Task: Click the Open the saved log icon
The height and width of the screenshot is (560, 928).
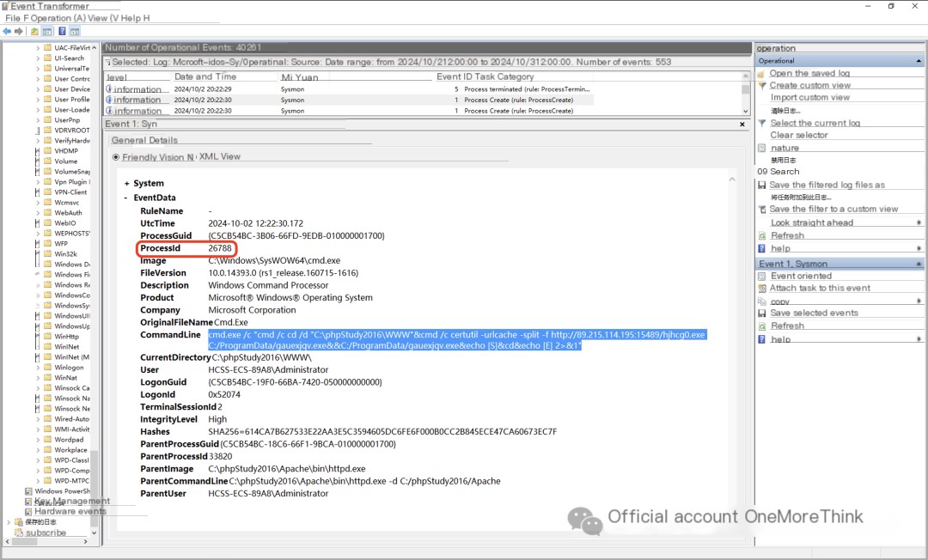Action: pos(762,74)
